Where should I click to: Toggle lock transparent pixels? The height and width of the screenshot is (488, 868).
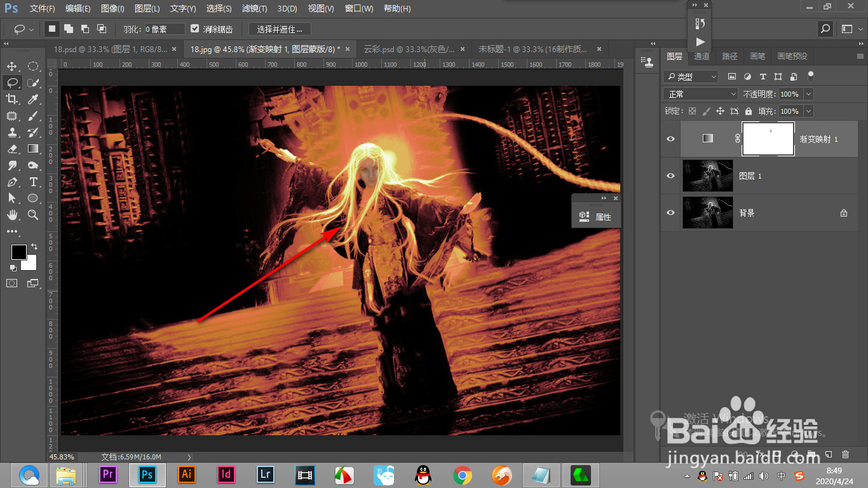(693, 111)
